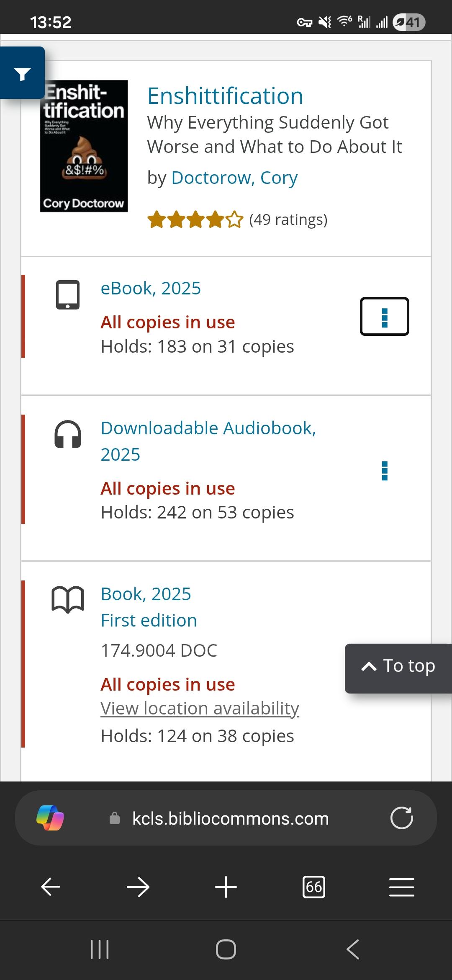
Task: Go back with browser back arrow
Action: click(x=51, y=887)
